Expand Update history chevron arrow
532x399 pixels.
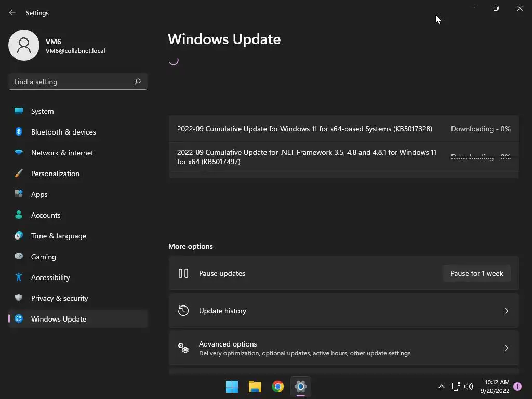tap(506, 311)
